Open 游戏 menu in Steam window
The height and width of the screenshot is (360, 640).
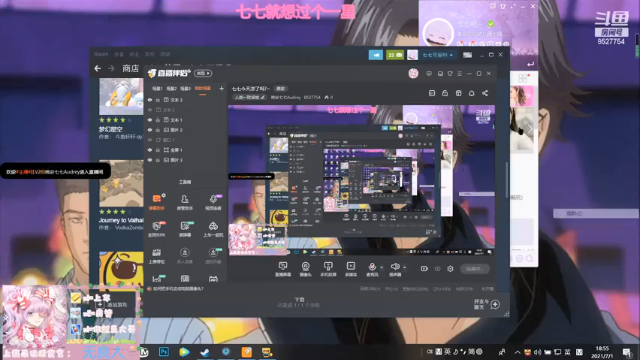[x=150, y=54]
